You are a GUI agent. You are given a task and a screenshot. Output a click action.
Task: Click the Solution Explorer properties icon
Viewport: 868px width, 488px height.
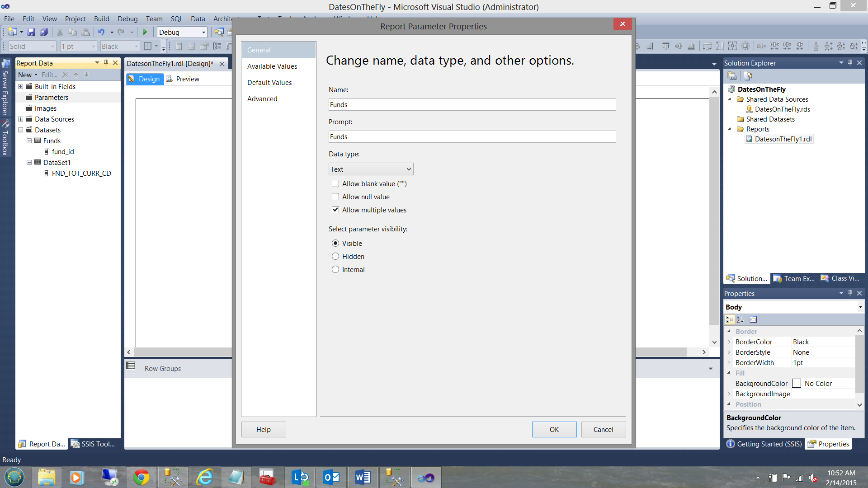click(732, 76)
